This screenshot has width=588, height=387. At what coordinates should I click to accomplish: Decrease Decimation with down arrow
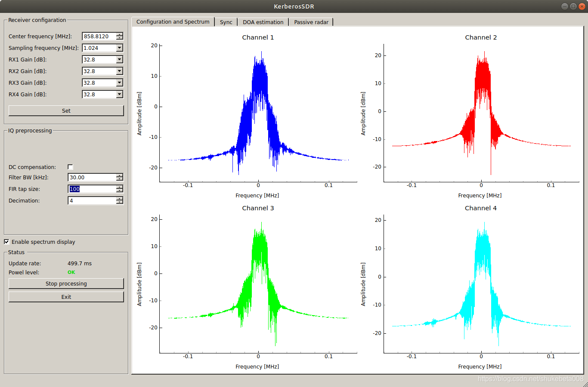(x=120, y=203)
